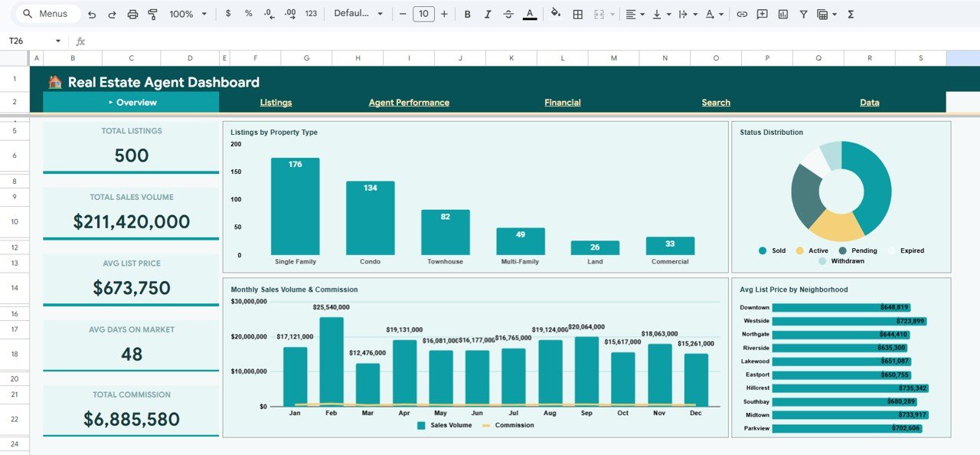Select the Paint format tool
The image size is (980, 455).
point(153,14)
